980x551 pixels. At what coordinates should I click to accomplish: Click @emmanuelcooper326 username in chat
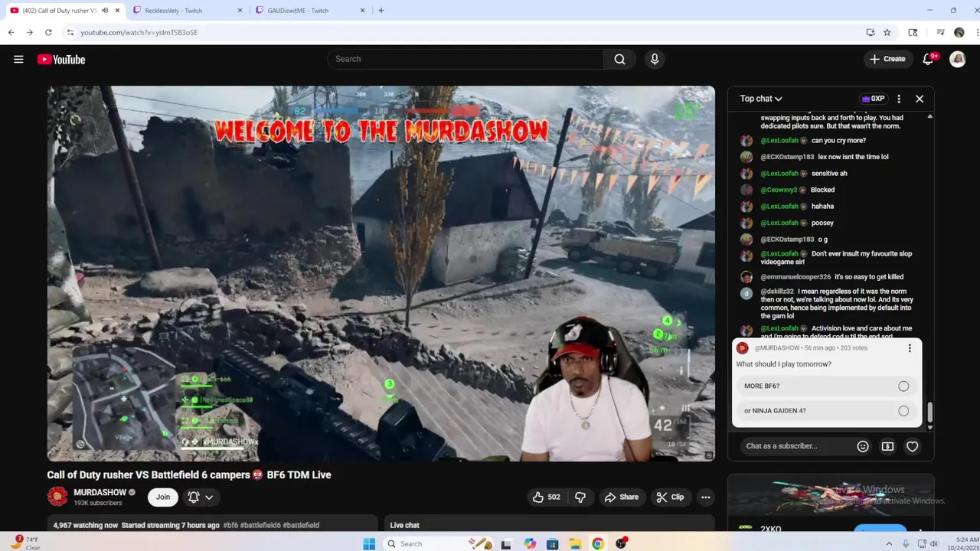[795, 277]
